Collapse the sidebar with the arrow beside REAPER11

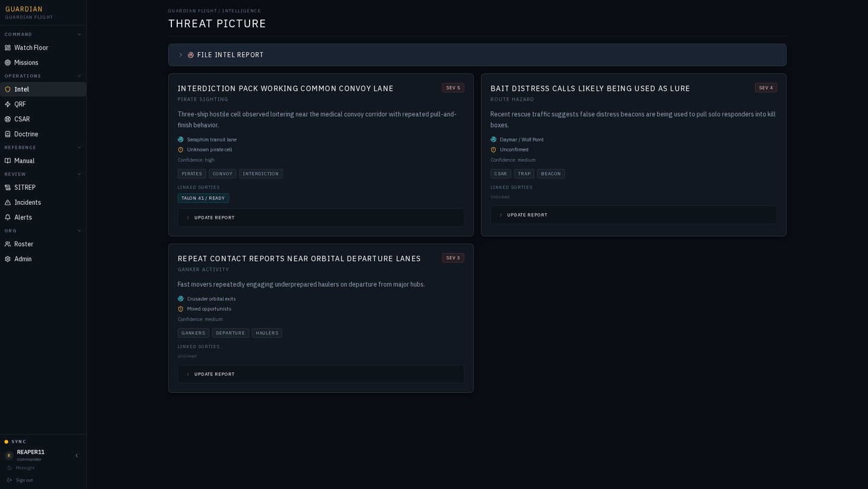click(76, 456)
